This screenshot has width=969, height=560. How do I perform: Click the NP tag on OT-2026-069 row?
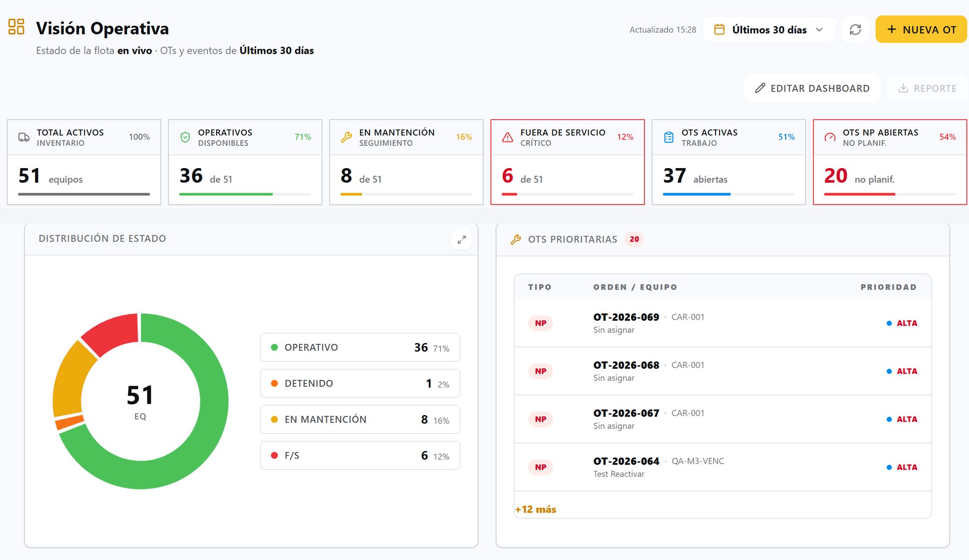click(541, 323)
